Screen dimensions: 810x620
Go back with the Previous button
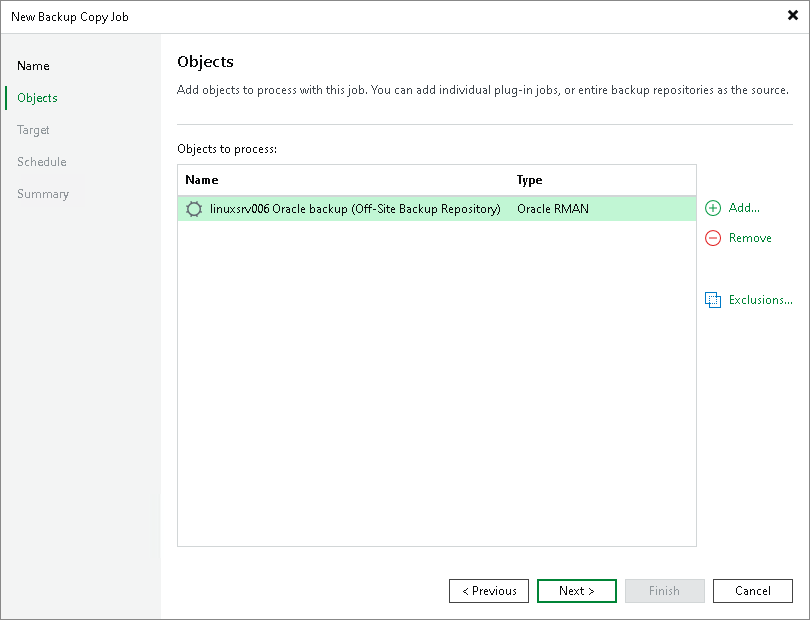(488, 590)
